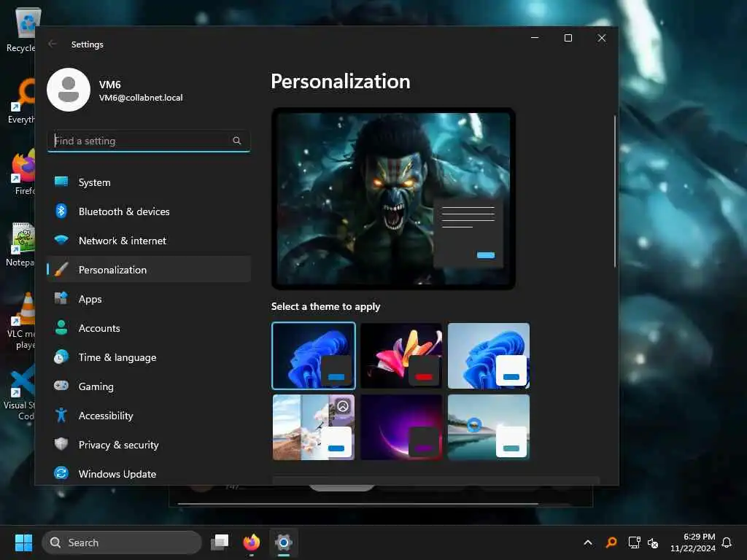
Task: Select the Firefox desktop shortcut
Action: point(23,172)
